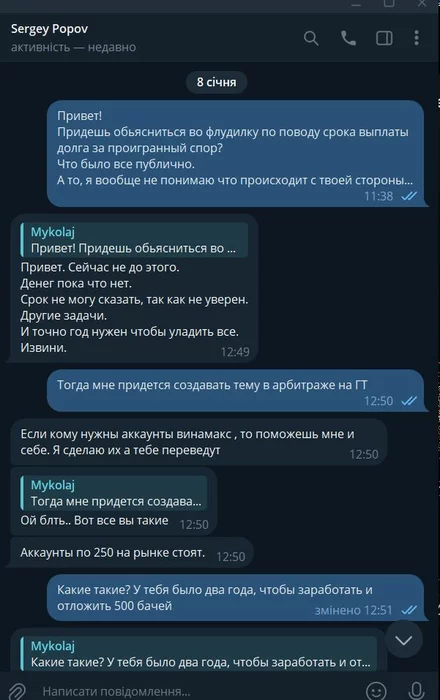Open Sergey Popov profile from header name

(50, 29)
